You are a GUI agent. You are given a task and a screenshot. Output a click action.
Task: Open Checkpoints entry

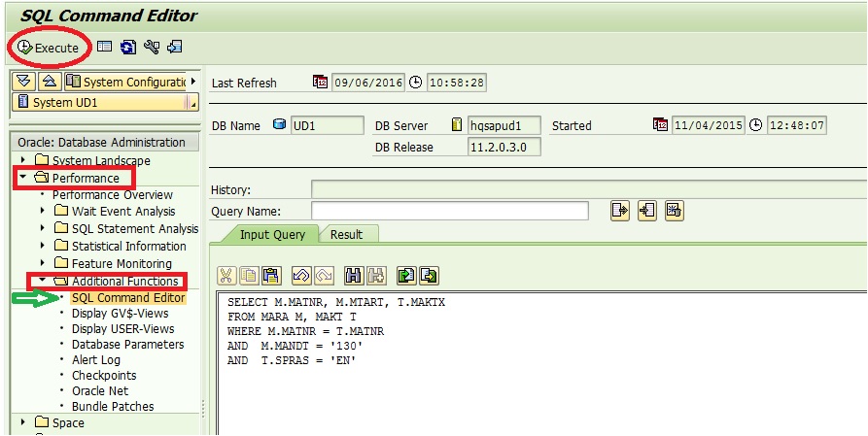tap(104, 375)
